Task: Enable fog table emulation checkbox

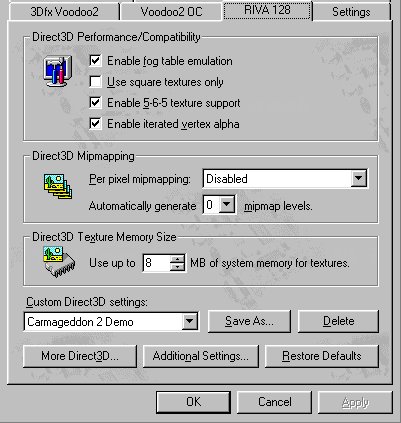Action: coord(95,61)
